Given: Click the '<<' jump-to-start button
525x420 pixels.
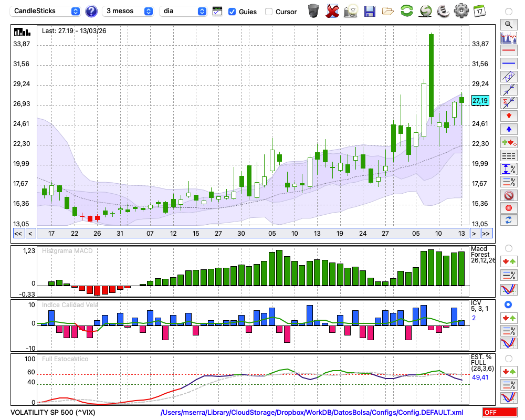Looking at the screenshot, I should (18, 233).
